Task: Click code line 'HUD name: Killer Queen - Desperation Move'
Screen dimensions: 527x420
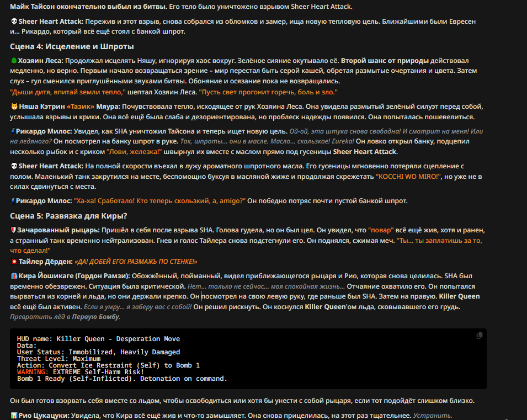Action: click(x=98, y=339)
